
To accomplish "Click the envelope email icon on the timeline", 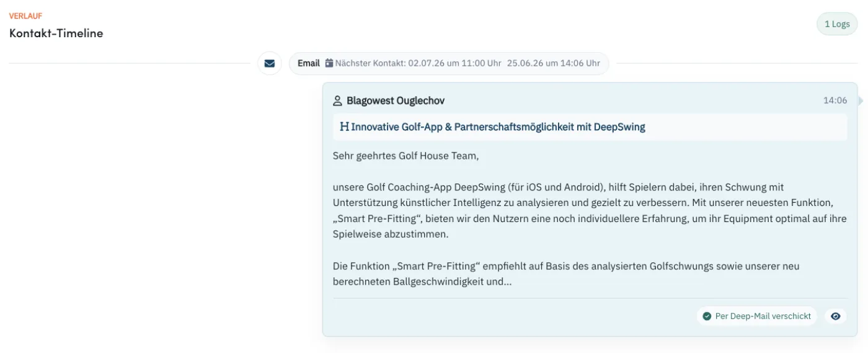I will 269,63.
